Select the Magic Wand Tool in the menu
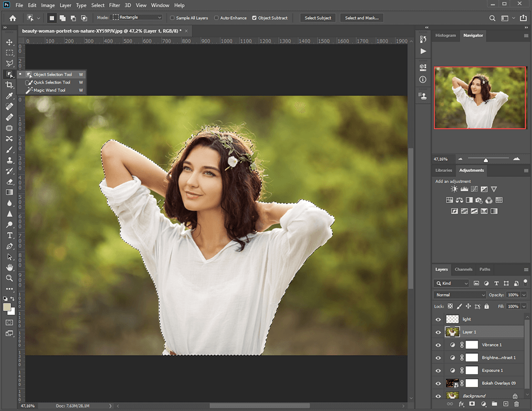Image resolution: width=532 pixels, height=411 pixels. point(50,90)
